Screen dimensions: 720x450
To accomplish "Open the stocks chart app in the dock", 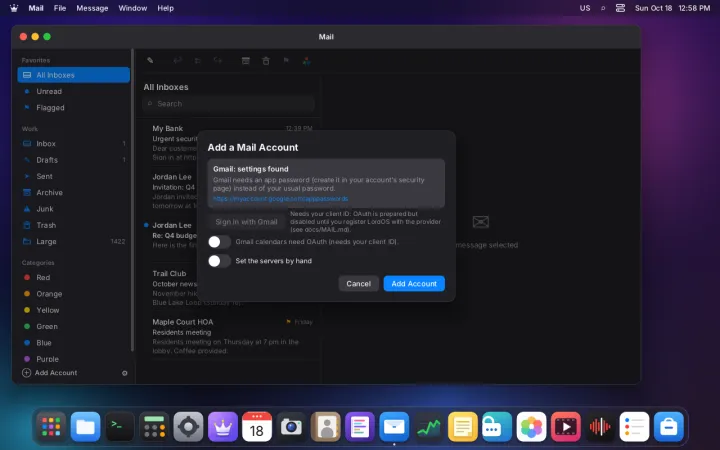I will (428, 427).
